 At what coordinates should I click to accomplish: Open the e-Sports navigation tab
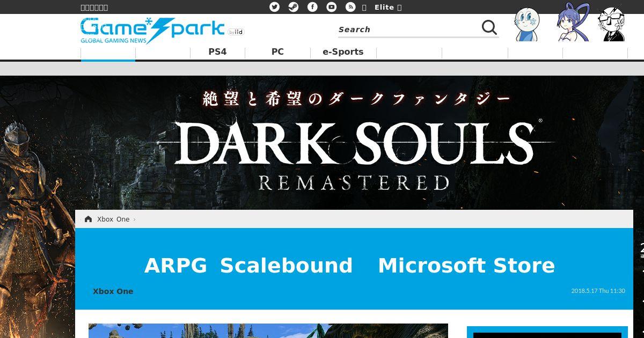[343, 52]
